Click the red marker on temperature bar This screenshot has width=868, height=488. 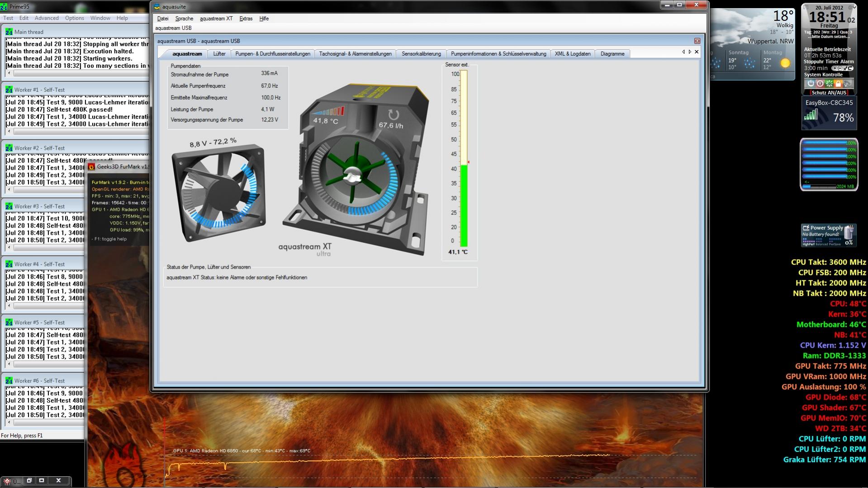469,162
